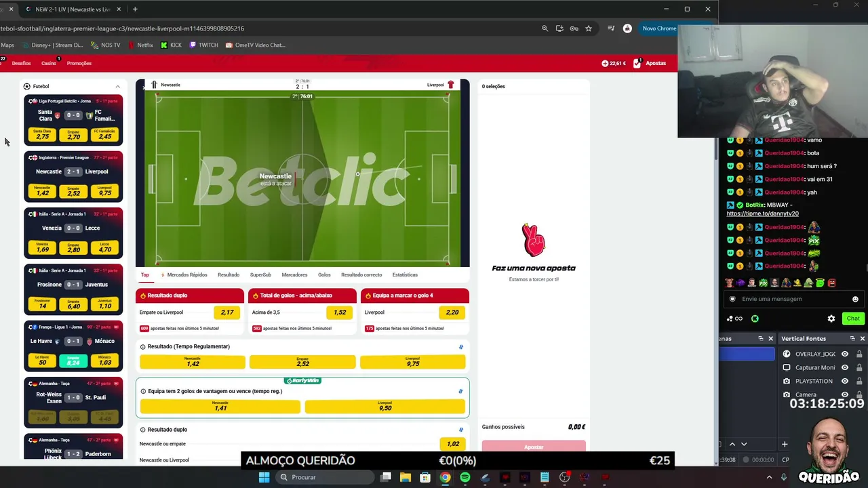Hide the Capturar Monitor source

(845, 367)
